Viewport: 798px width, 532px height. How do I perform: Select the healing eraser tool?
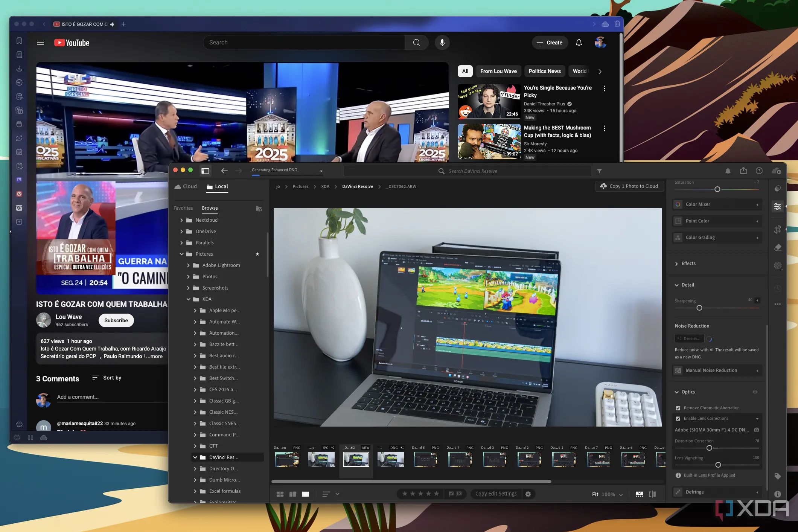[x=778, y=247]
